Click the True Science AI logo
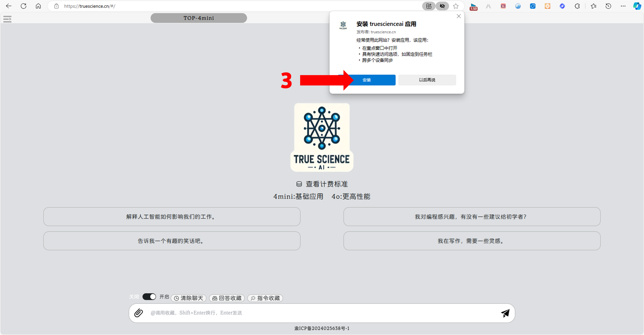Screen dimensions: 644x335 (322, 137)
